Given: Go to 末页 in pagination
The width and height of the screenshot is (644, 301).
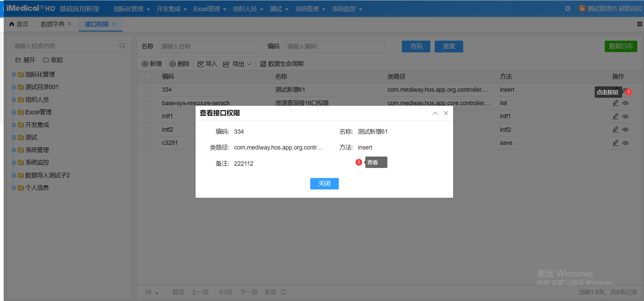Looking at the screenshot, I should 270,292.
